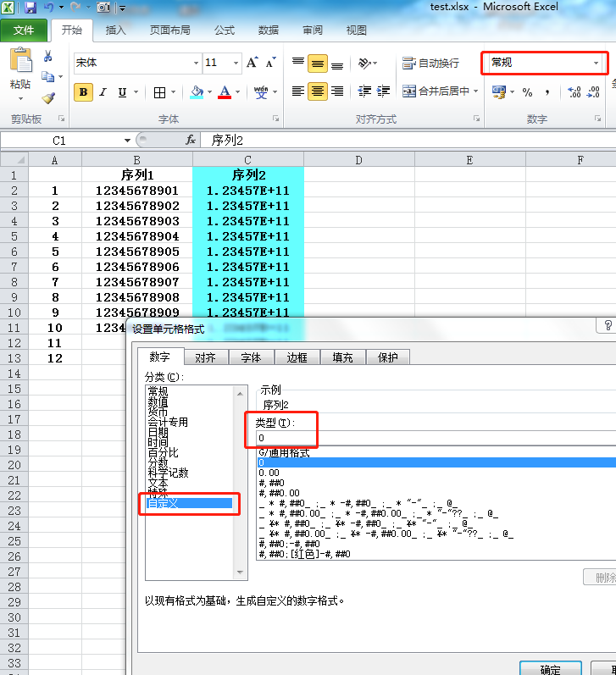The image size is (616, 675).
Task: Click column D header
Action: 358,160
